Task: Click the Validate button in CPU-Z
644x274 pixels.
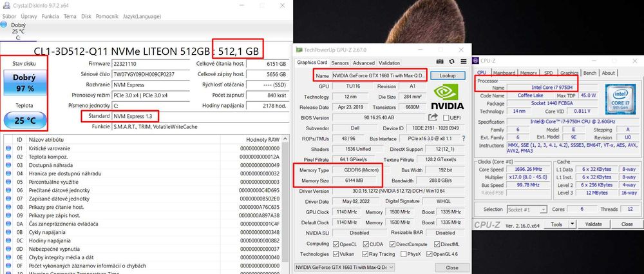Action: (593, 224)
